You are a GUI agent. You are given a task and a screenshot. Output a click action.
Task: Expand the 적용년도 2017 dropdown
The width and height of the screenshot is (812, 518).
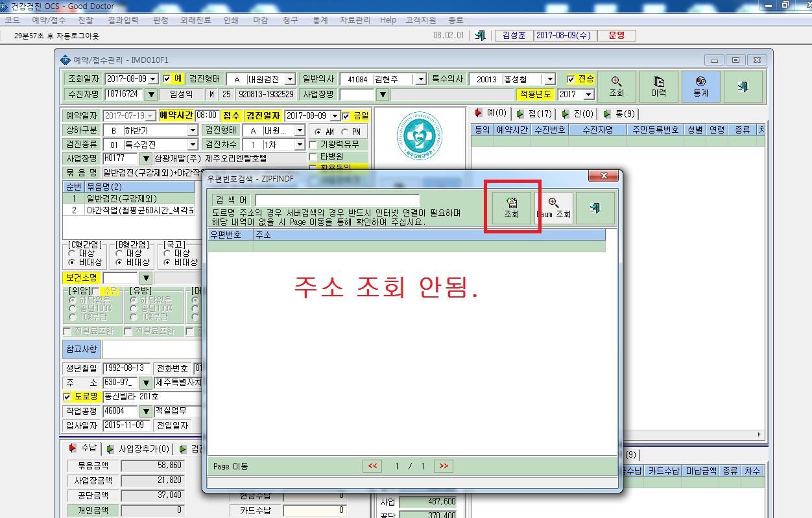pyautogui.click(x=588, y=95)
